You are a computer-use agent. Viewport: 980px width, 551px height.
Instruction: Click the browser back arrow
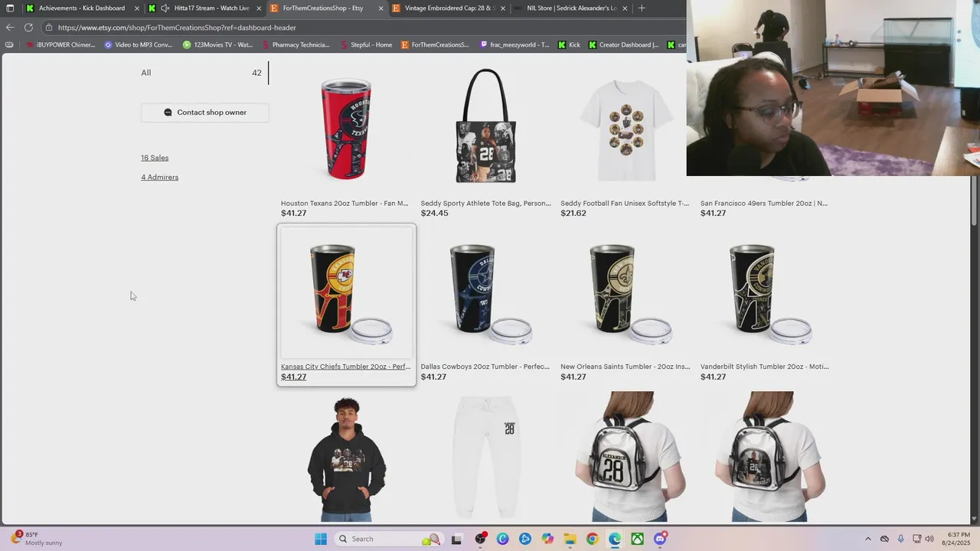(10, 28)
